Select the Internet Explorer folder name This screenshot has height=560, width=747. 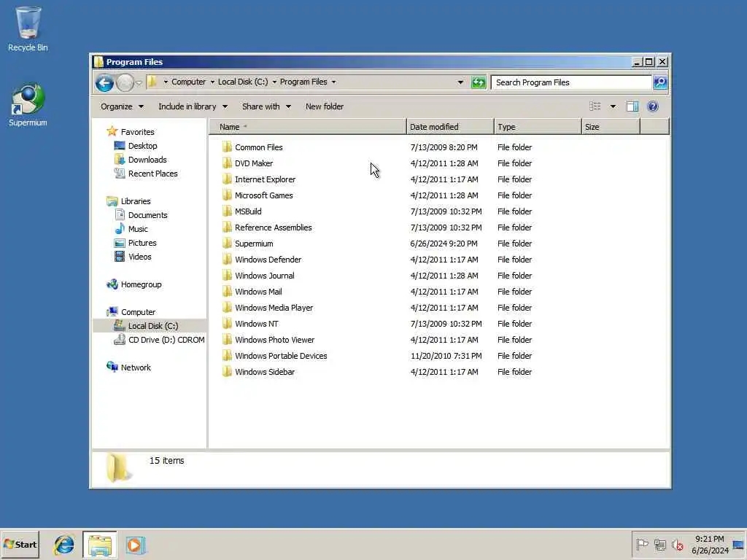pos(265,179)
